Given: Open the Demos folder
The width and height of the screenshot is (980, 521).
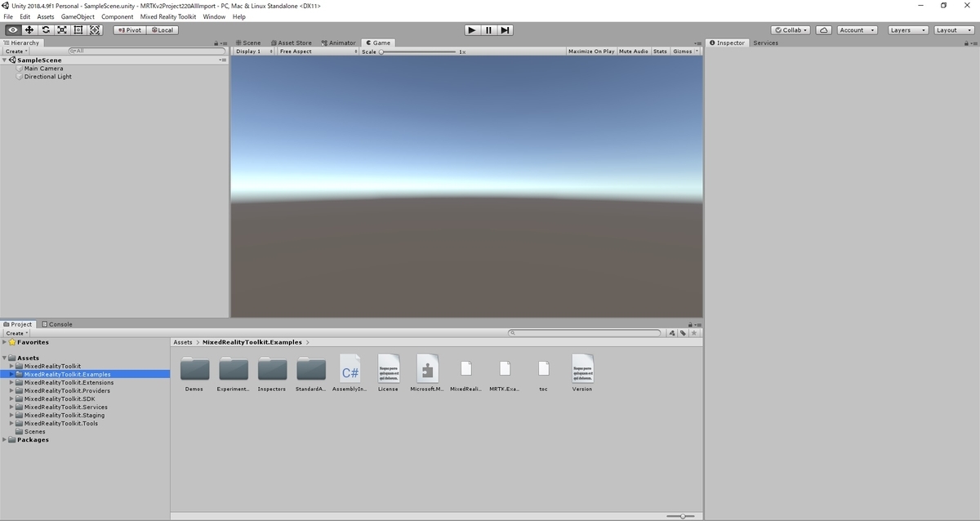Looking at the screenshot, I should (x=194, y=373).
